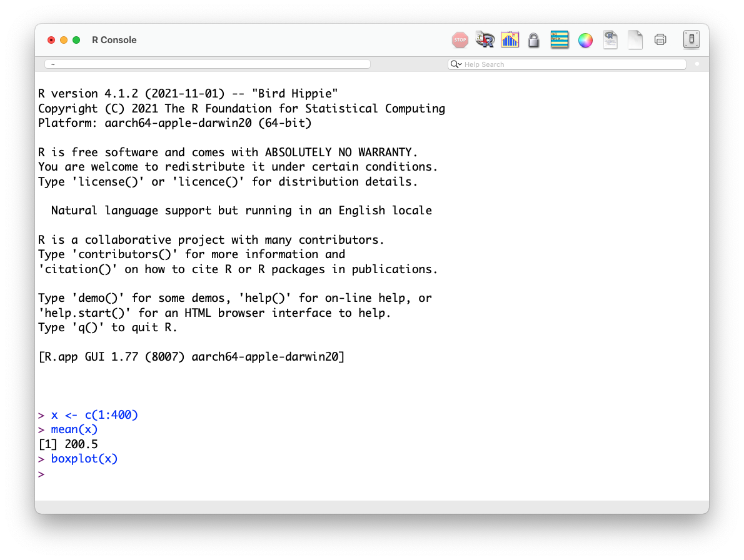Open the Quartz bar chart icon
Viewport: 744px width, 560px height.
510,40
